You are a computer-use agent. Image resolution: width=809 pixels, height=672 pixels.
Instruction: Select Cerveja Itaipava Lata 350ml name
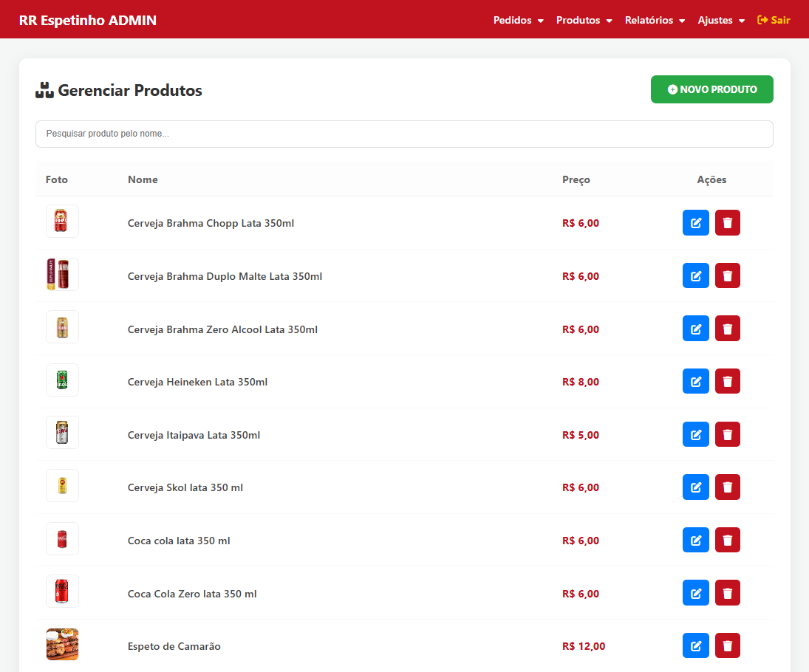194,435
